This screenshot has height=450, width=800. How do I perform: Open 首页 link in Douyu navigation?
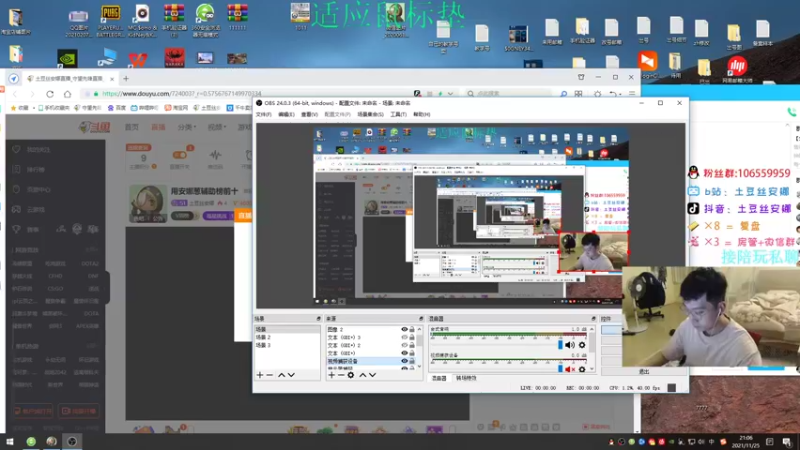(132, 127)
